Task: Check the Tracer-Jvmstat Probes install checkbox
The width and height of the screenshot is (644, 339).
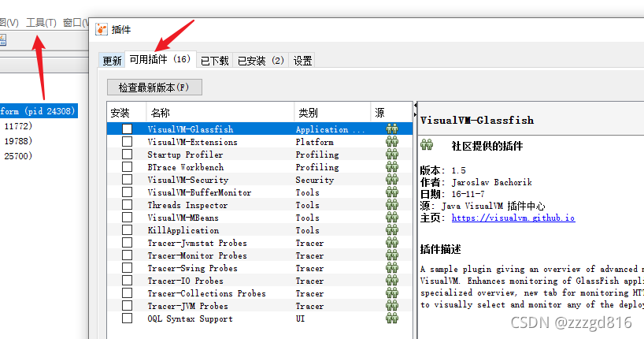Action: [x=128, y=242]
